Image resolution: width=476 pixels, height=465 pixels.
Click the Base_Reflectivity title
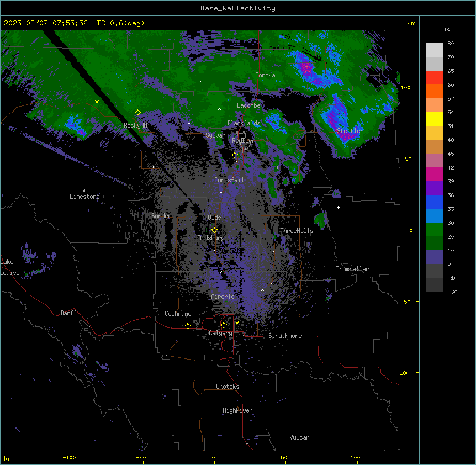point(238,8)
